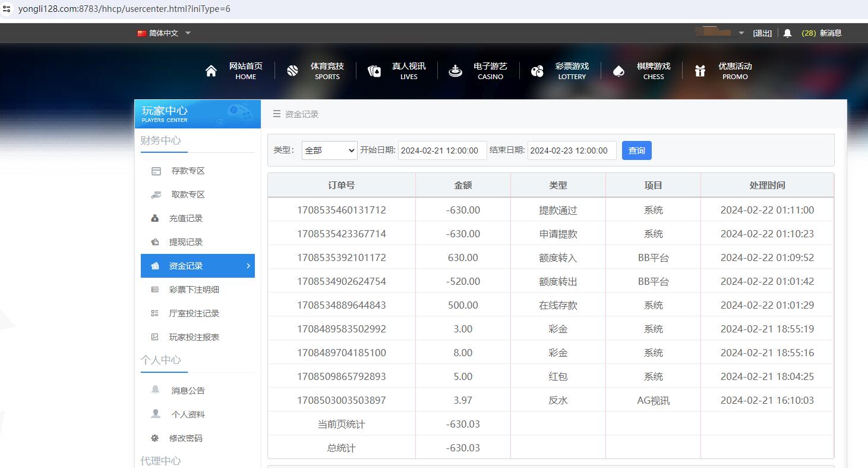The height and width of the screenshot is (468, 868).
Task: Click the 当前页统计 row label
Action: (x=342, y=424)
